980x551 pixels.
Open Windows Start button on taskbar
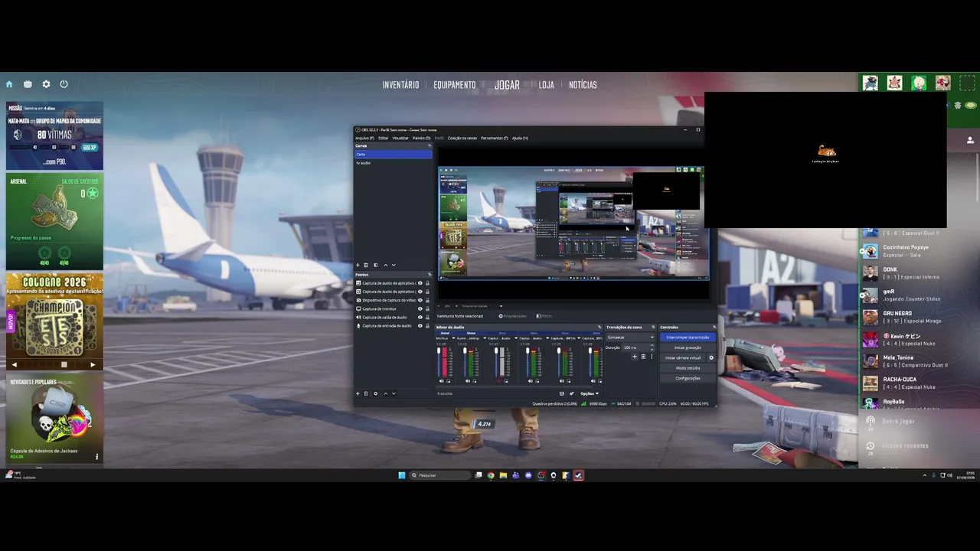[401, 475]
